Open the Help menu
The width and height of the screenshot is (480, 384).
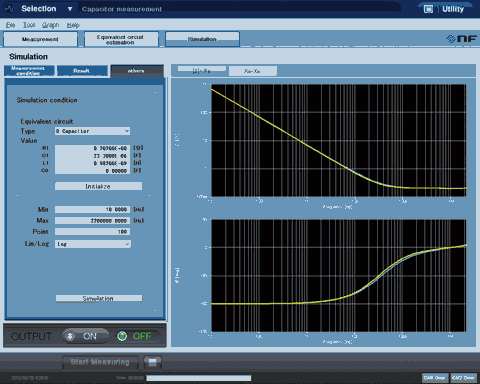click(73, 25)
